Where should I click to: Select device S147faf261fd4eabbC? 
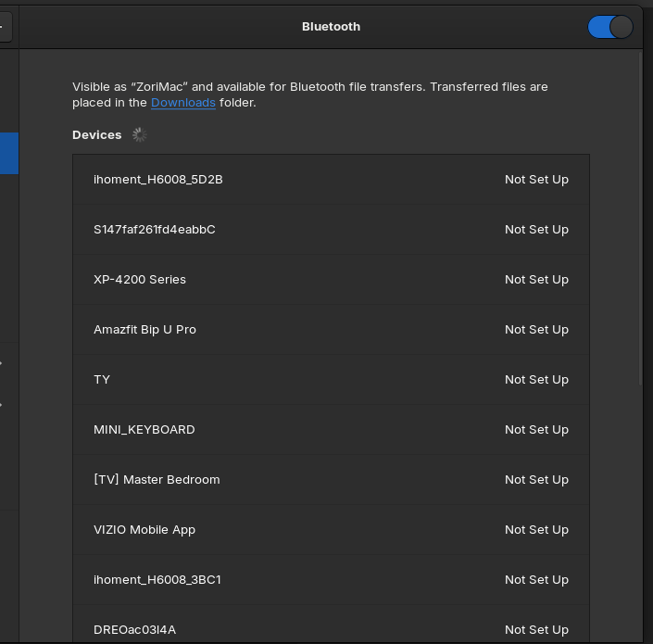click(331, 230)
